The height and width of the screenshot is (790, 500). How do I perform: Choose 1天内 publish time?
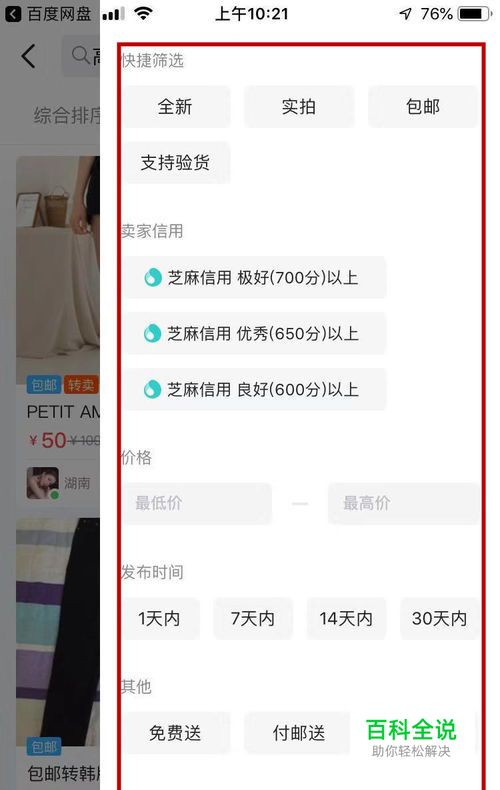160,618
